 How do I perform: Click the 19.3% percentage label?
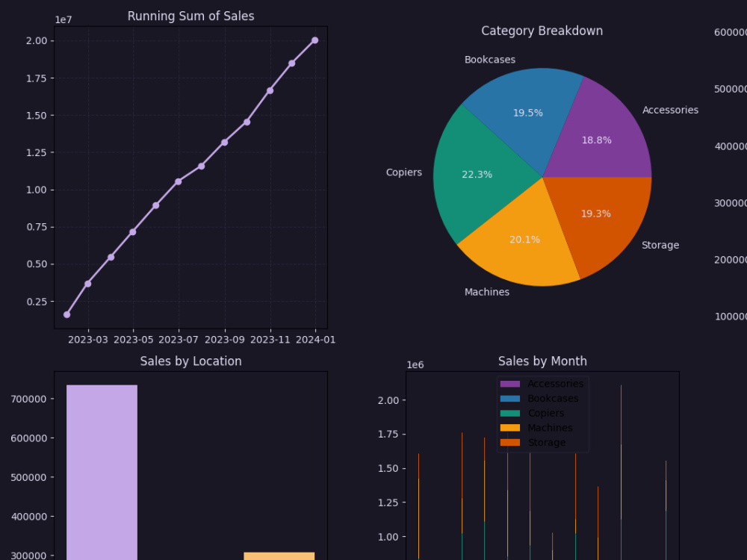tap(595, 214)
